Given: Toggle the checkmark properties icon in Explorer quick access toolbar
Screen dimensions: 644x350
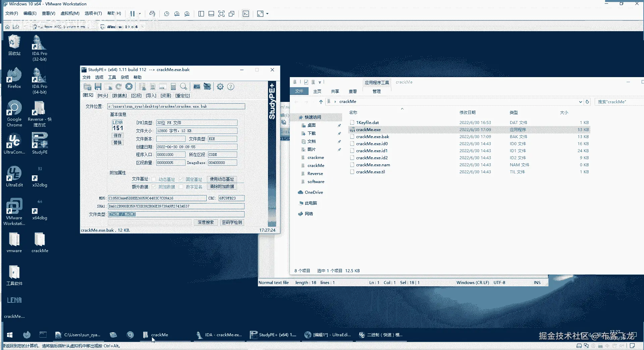Looking at the screenshot, I should click(x=306, y=82).
